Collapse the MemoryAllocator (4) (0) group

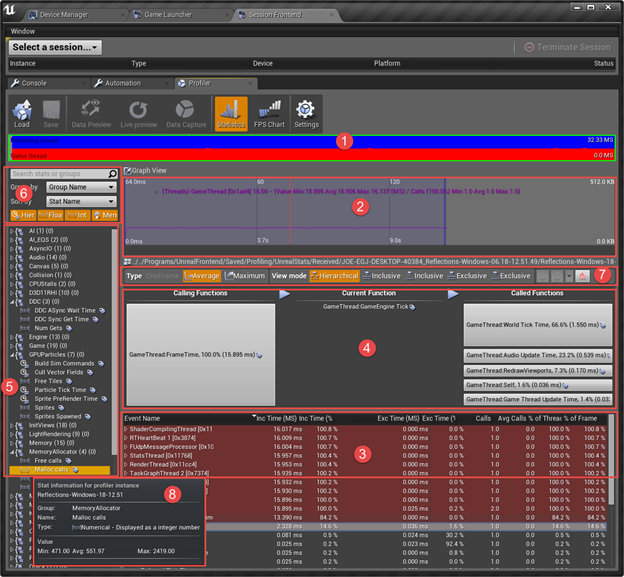pyautogui.click(x=12, y=452)
